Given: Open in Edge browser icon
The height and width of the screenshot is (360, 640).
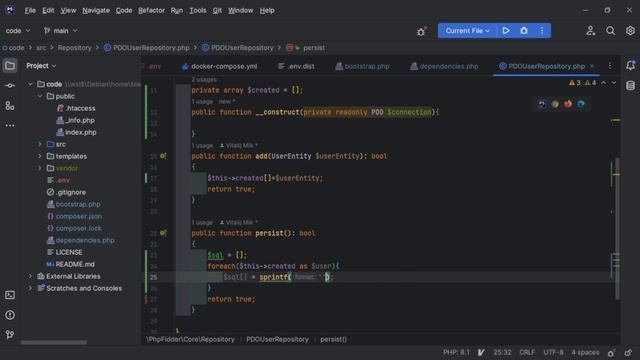Looking at the screenshot, I should 581,104.
